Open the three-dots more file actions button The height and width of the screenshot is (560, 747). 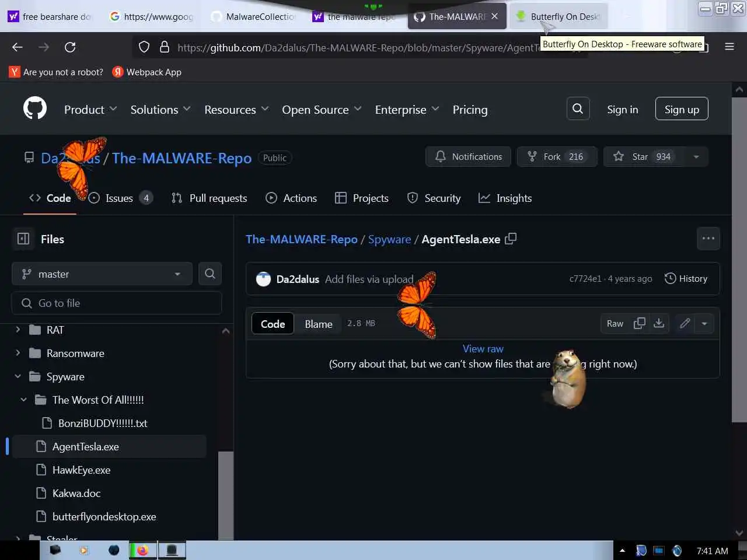[x=708, y=239]
